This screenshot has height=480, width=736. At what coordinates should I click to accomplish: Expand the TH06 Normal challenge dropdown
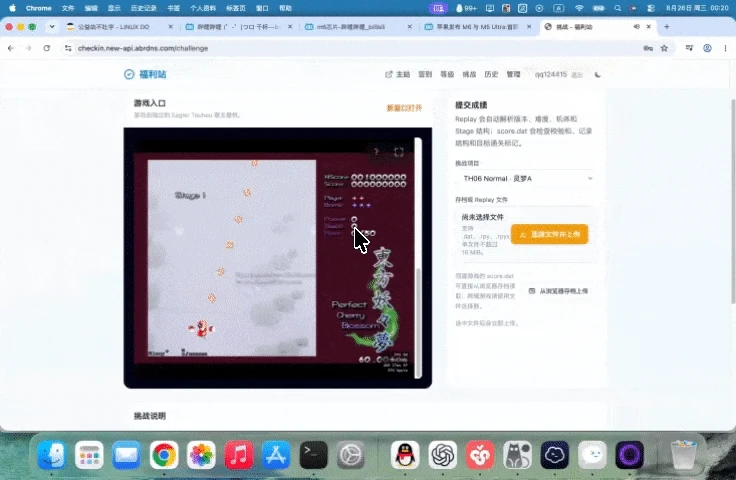coord(527,178)
